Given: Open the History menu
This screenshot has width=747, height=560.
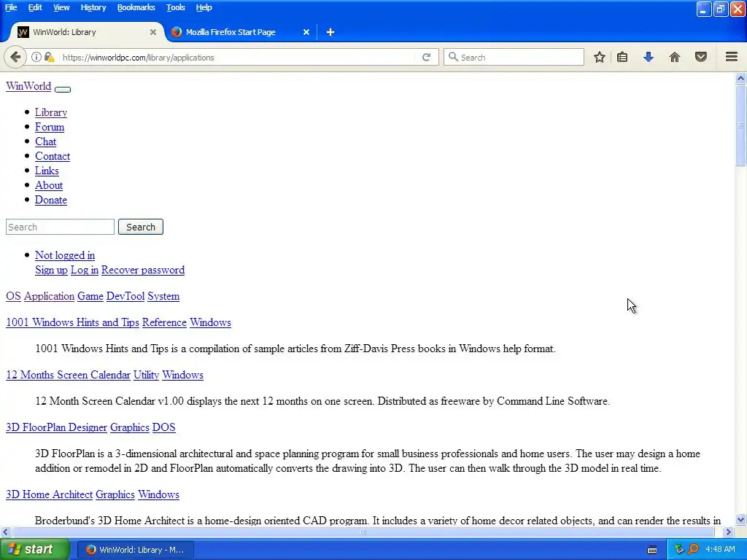Looking at the screenshot, I should coord(93,7).
